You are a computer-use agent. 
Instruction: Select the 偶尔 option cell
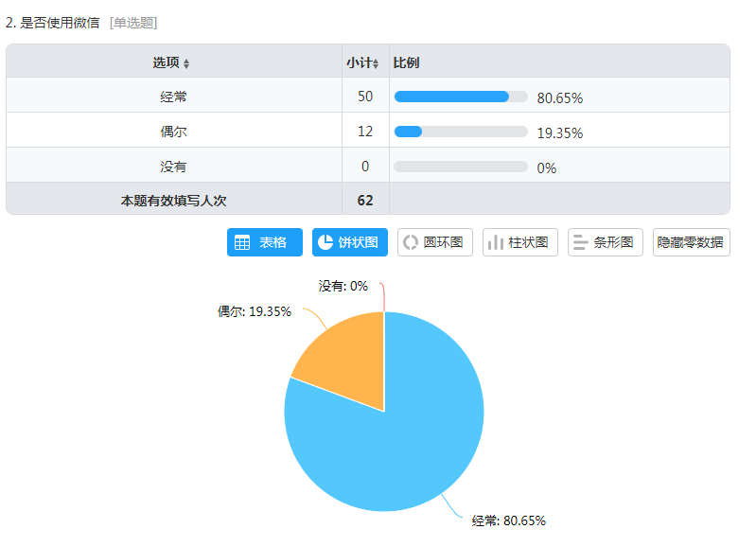click(x=173, y=132)
